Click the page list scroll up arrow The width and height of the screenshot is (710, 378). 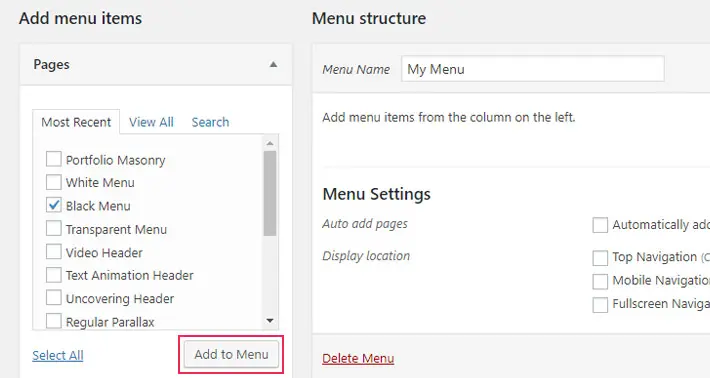coord(270,143)
